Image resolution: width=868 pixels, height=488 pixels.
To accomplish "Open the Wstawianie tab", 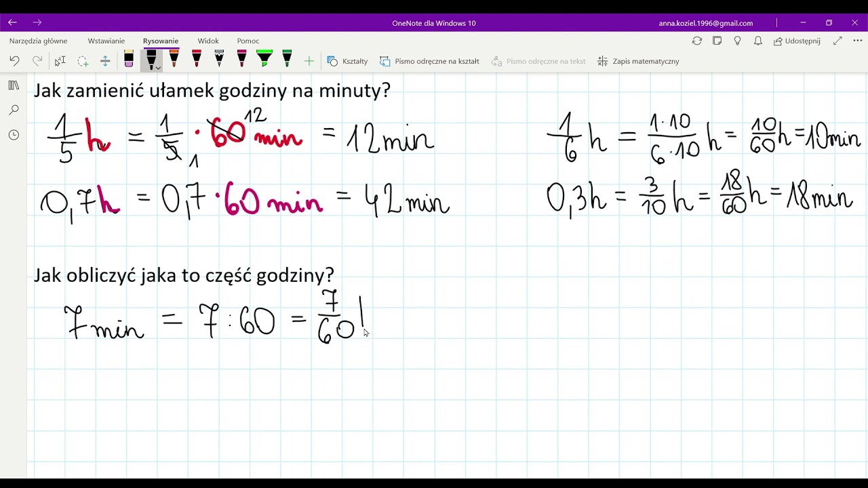I will [106, 41].
